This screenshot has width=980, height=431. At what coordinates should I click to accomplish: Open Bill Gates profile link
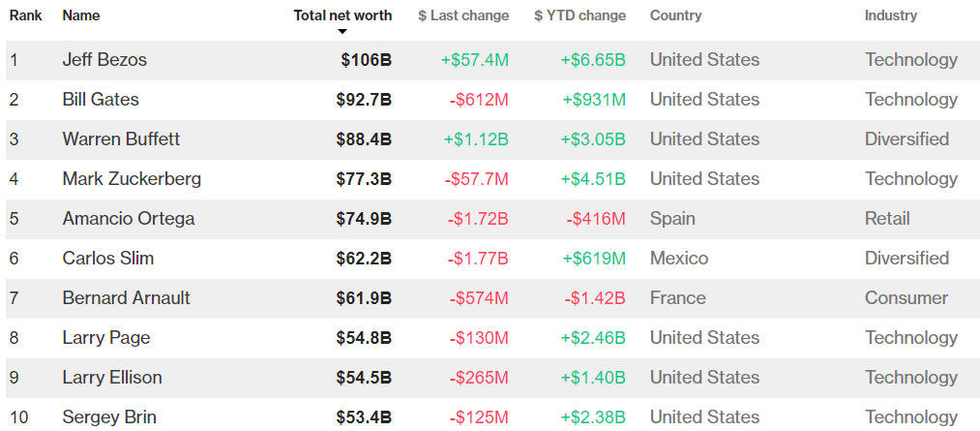click(x=101, y=100)
